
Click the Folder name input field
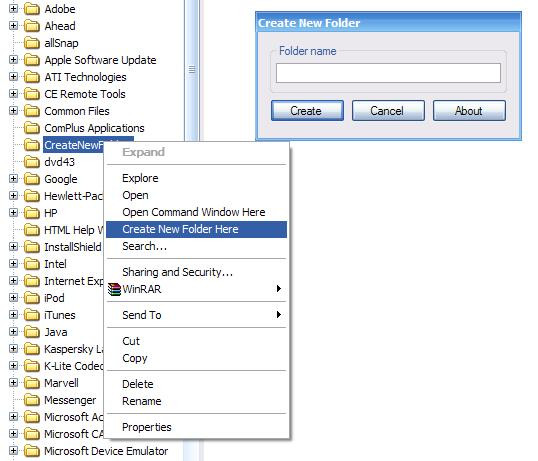pyautogui.click(x=388, y=73)
